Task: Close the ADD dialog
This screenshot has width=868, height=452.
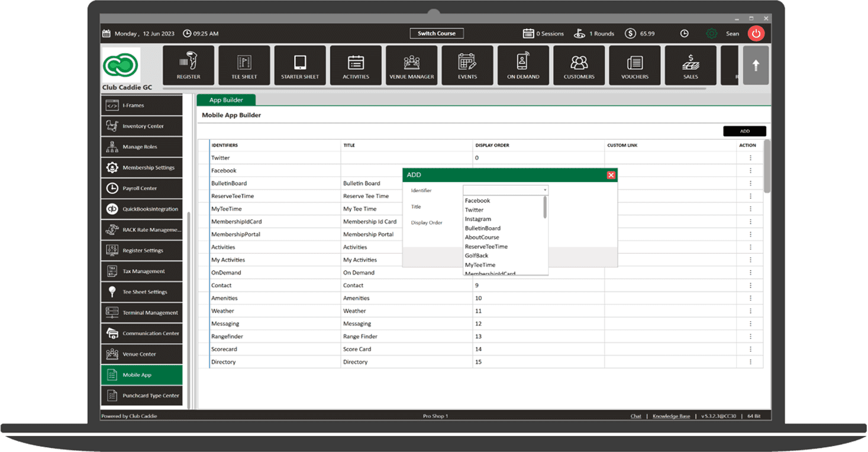Action: pyautogui.click(x=611, y=175)
